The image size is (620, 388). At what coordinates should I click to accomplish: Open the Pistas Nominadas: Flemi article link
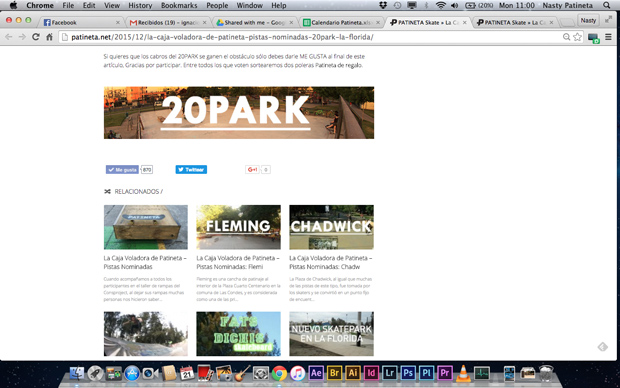tap(238, 262)
